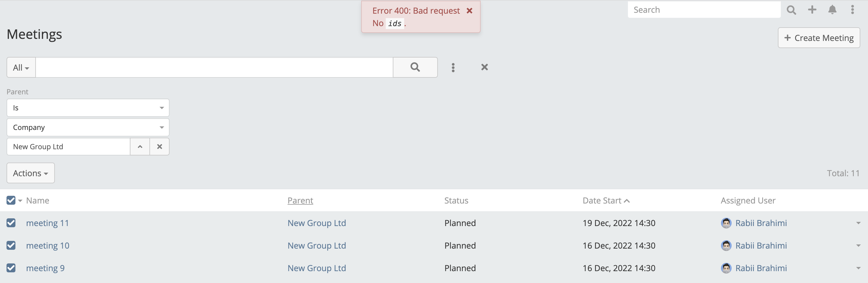Image resolution: width=868 pixels, height=283 pixels.
Task: Click the Create Meeting button
Action: click(818, 38)
